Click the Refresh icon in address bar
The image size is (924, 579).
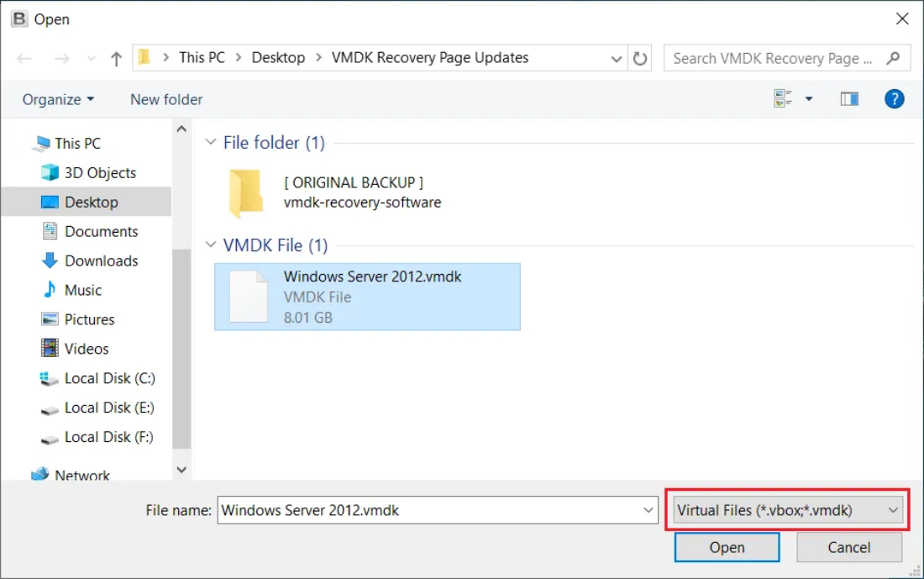click(640, 57)
